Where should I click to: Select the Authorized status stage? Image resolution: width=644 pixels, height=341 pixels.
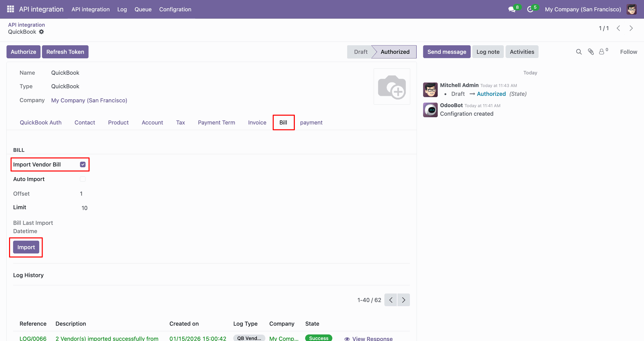pos(395,52)
